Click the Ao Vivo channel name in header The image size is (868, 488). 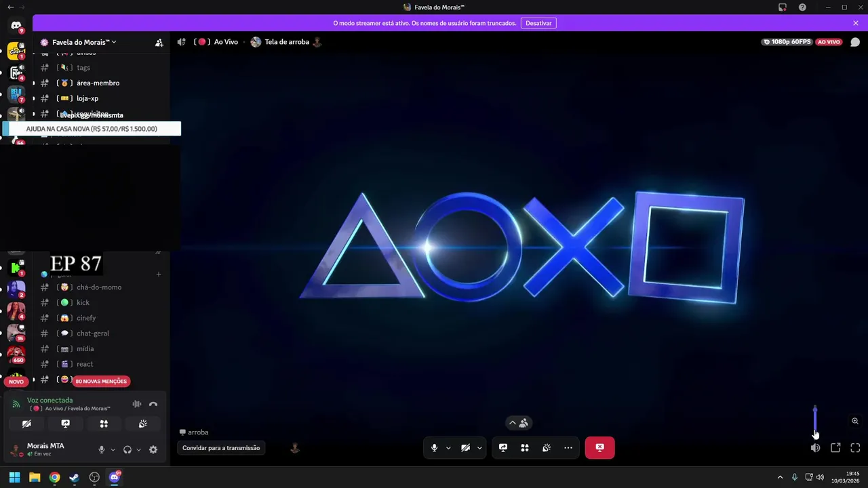(226, 42)
